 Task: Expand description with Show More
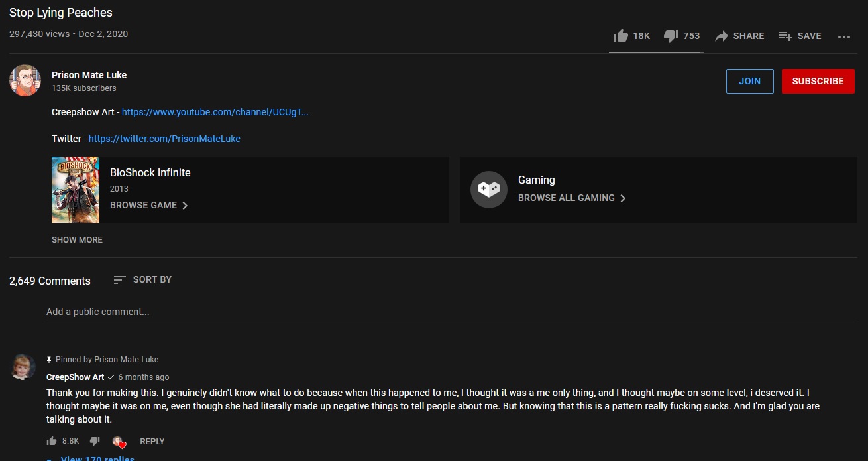(77, 240)
